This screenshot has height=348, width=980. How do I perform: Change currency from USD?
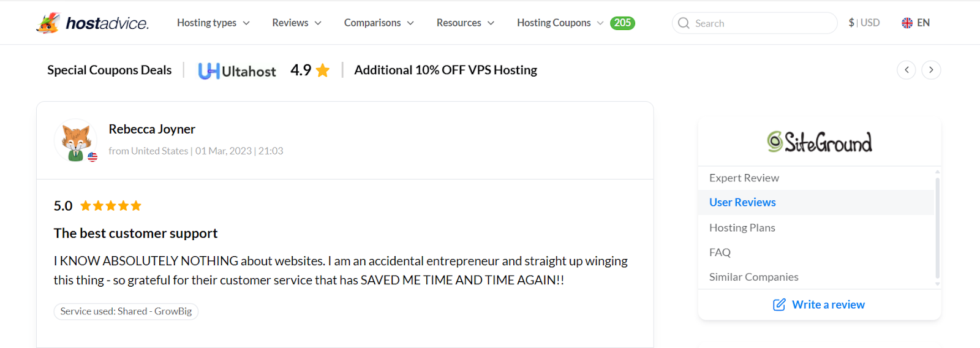(x=864, y=23)
